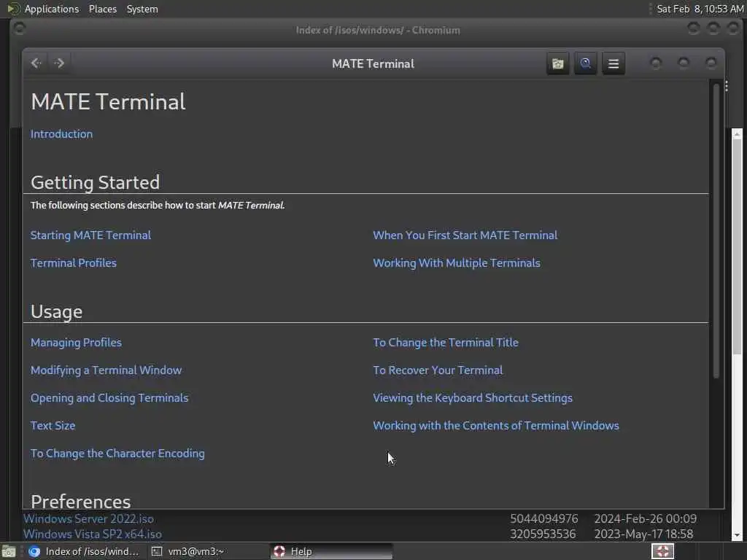Open Working with the Contents of Terminal Windows
Viewport: 747px width, 560px height.
[496, 425]
